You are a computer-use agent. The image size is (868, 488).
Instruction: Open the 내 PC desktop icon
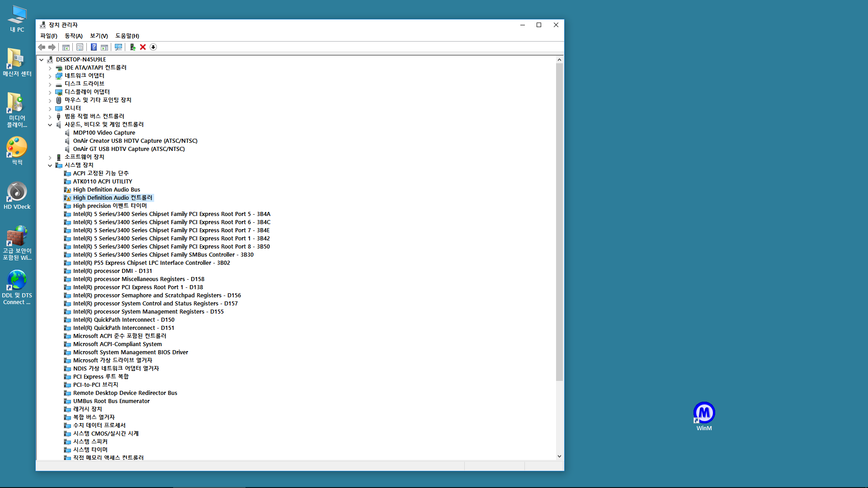[17, 19]
